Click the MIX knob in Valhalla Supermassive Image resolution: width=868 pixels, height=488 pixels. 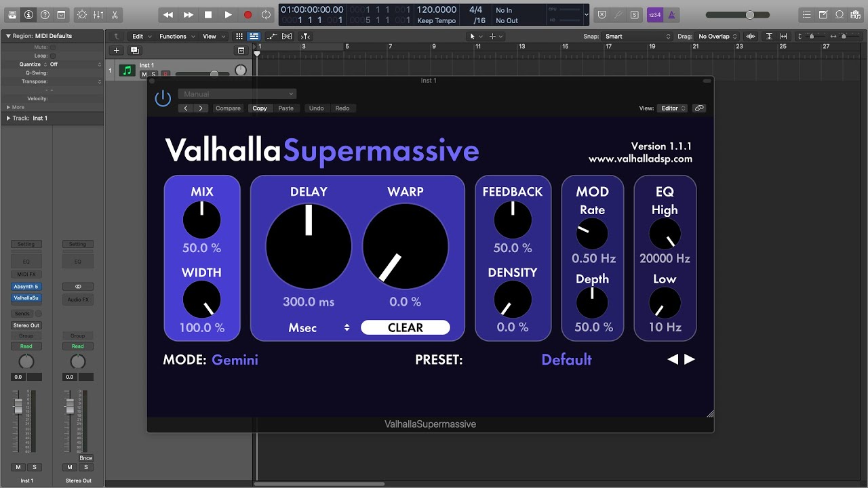tap(202, 220)
